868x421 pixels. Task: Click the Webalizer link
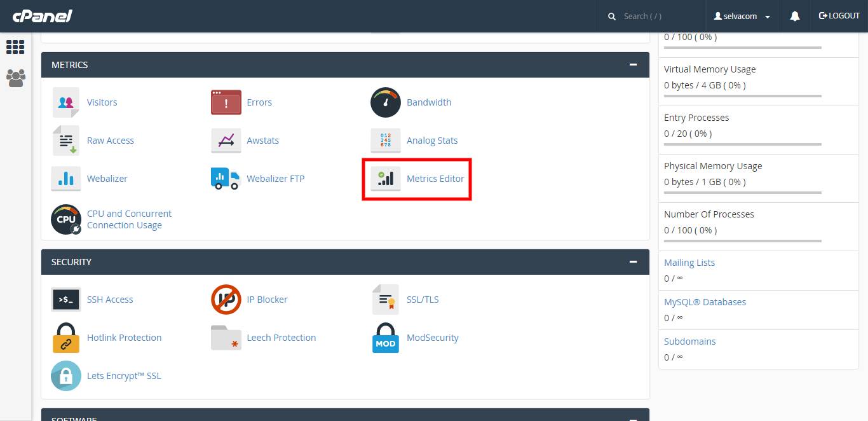[x=107, y=179]
